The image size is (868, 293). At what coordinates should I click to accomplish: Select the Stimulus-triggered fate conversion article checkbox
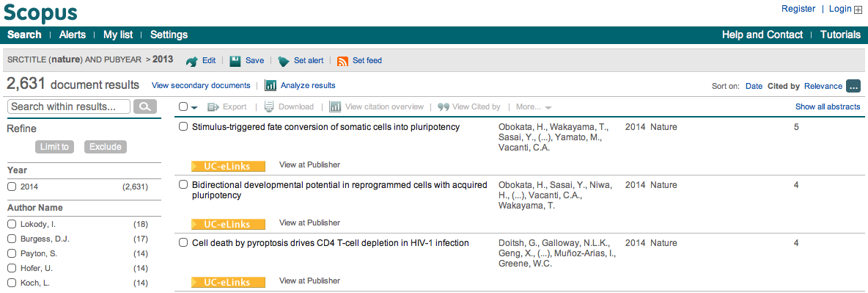(x=183, y=126)
